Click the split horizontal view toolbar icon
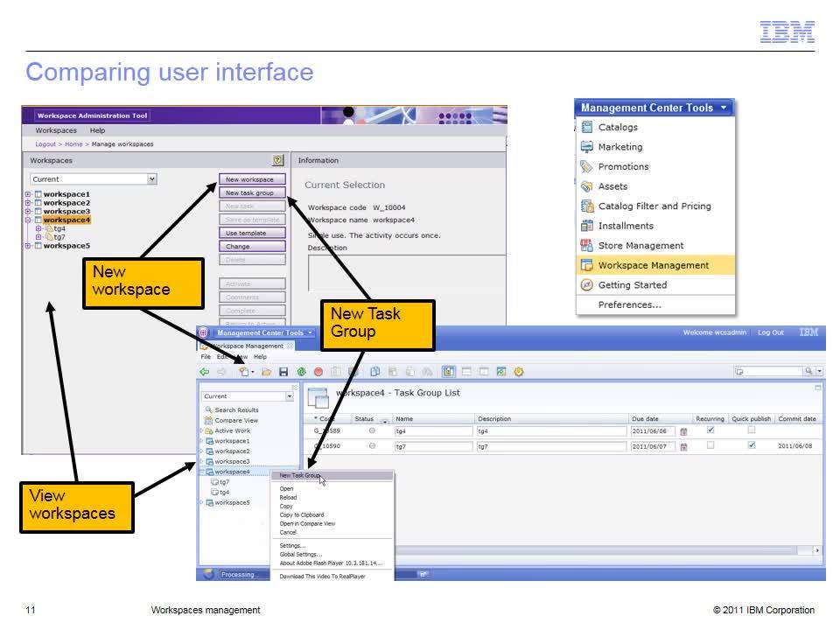Viewport: 840px width, 630px height. tap(466, 371)
